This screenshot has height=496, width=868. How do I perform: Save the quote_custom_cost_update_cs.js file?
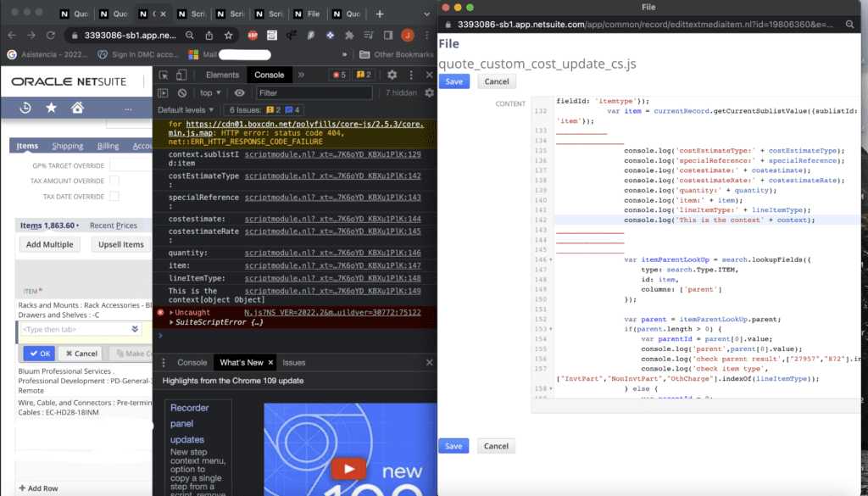(453, 81)
